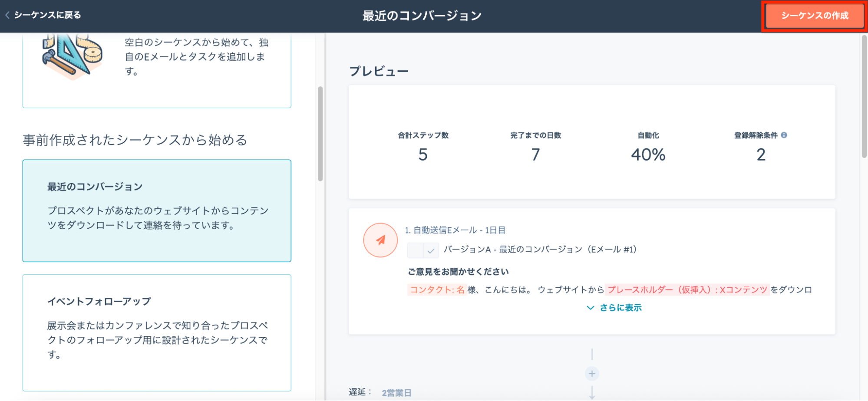Click the info icon next to 登録解除条件
Screen dimensions: 868x401
tap(784, 135)
